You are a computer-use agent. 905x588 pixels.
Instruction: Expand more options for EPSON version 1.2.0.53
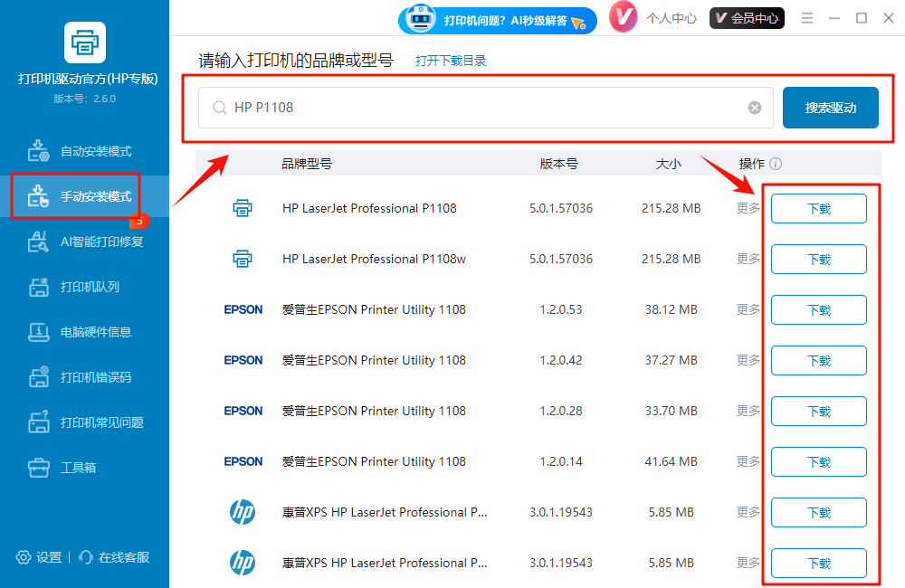point(748,309)
